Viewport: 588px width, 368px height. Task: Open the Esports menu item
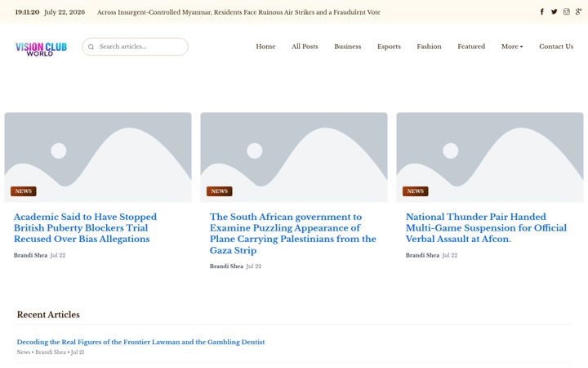coord(389,47)
